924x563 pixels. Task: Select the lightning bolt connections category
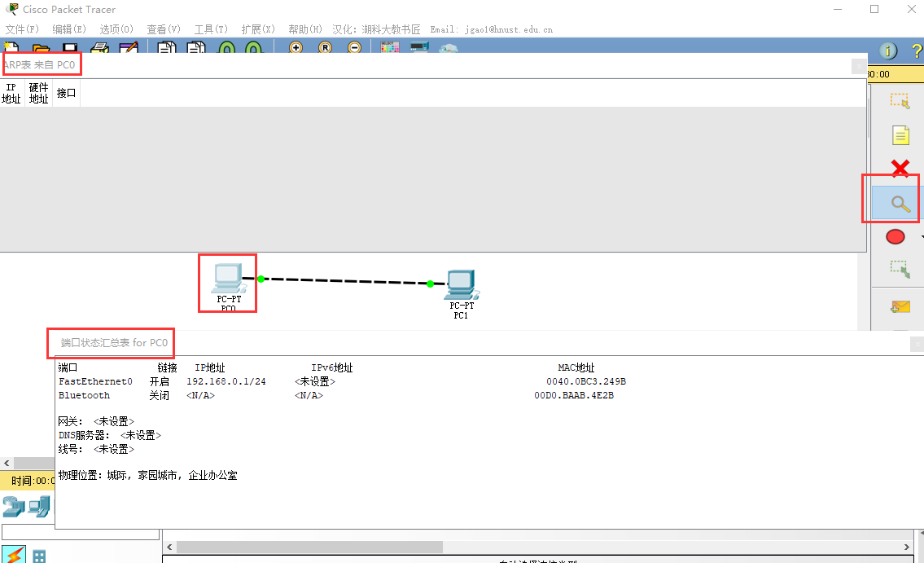14,554
